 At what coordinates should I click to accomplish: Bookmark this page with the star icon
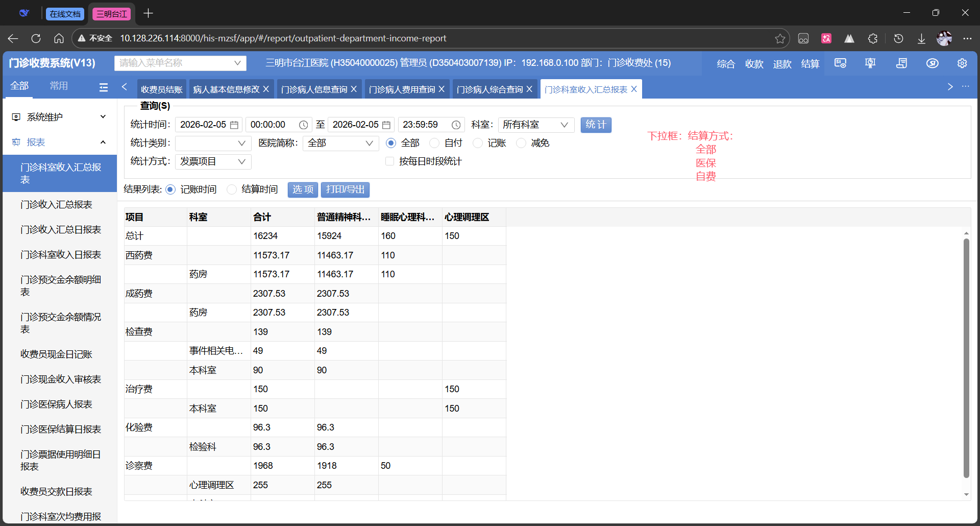[x=780, y=38]
